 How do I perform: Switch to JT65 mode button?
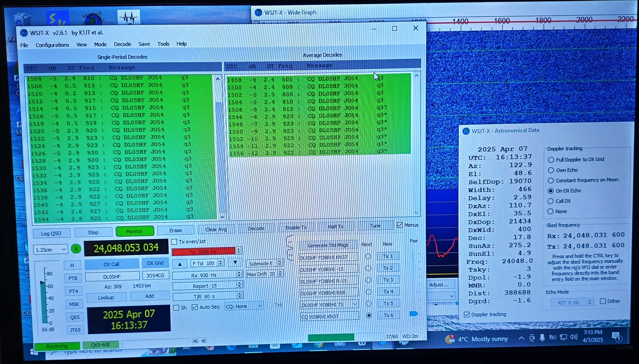pos(75,330)
